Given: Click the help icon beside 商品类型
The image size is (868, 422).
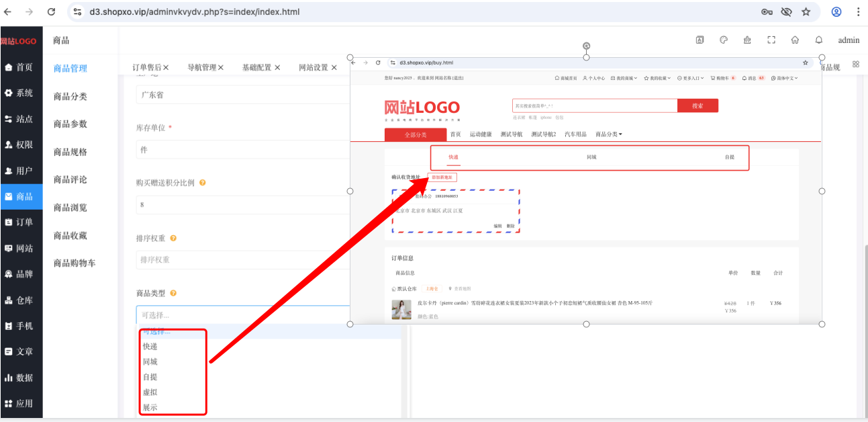Looking at the screenshot, I should [173, 293].
